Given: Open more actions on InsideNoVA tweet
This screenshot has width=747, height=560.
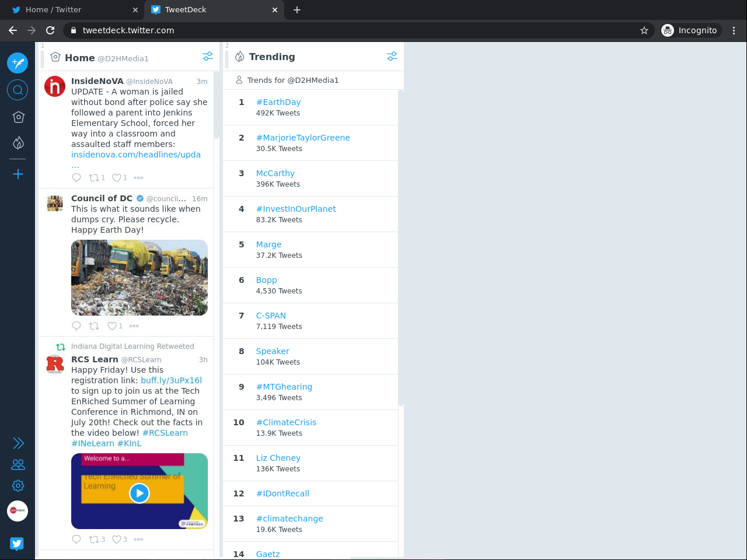Looking at the screenshot, I should pyautogui.click(x=138, y=178).
